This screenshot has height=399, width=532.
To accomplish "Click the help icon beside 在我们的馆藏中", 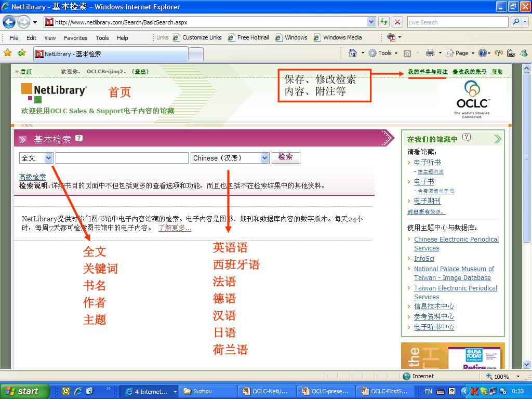I will [467, 137].
